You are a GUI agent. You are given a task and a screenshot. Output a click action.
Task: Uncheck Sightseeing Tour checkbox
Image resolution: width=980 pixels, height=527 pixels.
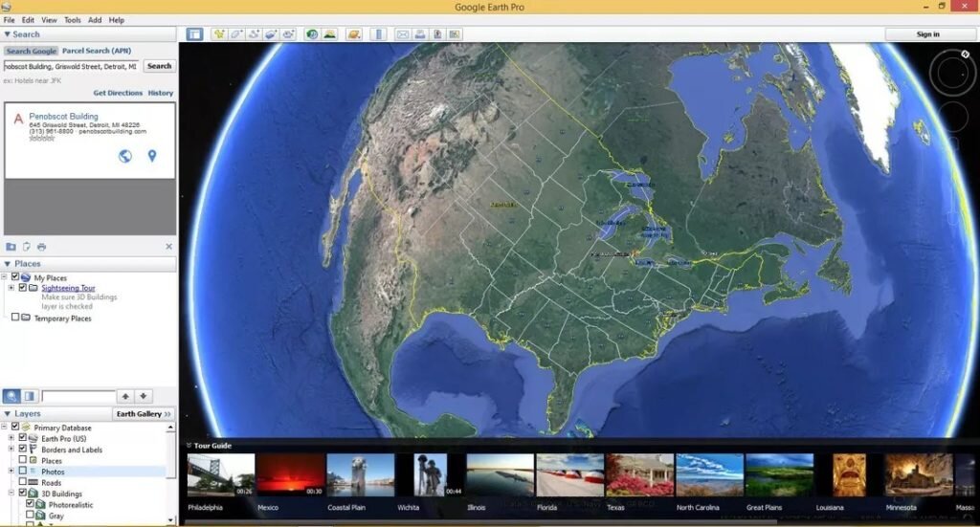click(x=23, y=288)
